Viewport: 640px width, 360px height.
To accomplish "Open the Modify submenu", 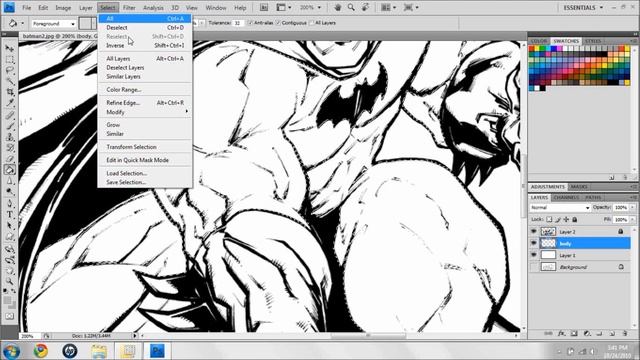I will tap(145, 112).
